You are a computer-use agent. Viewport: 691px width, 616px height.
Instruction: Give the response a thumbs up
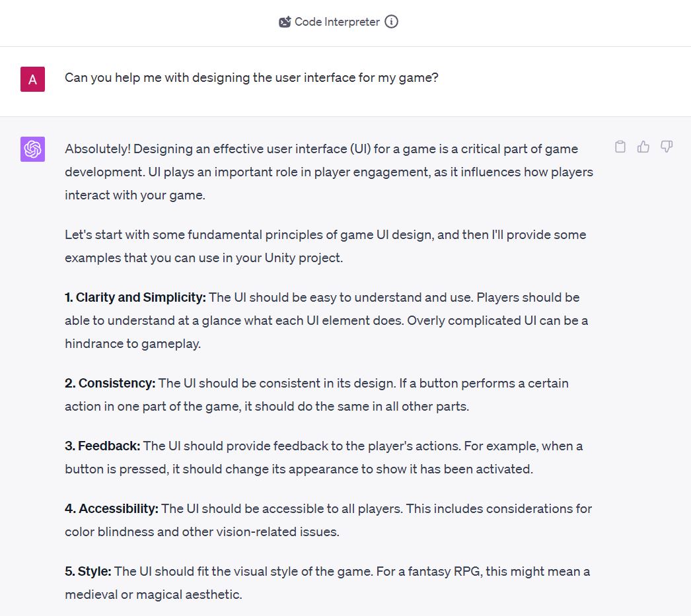pyautogui.click(x=643, y=147)
